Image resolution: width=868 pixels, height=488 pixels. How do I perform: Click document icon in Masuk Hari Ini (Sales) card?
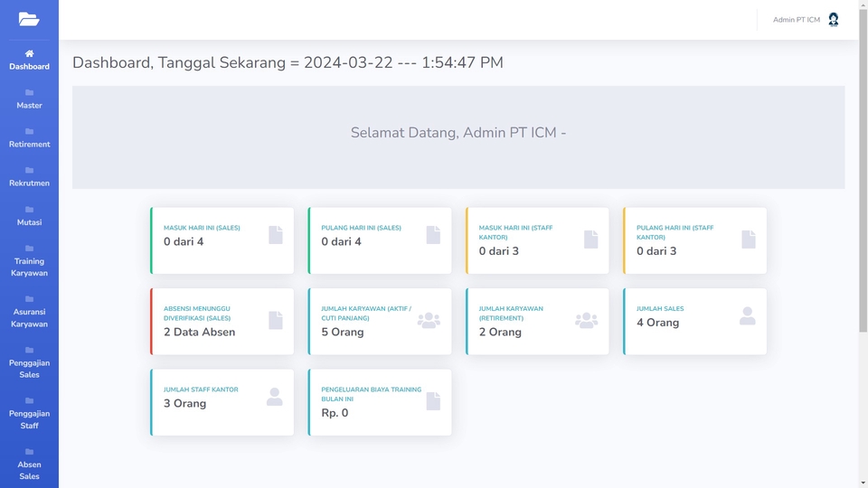(276, 235)
